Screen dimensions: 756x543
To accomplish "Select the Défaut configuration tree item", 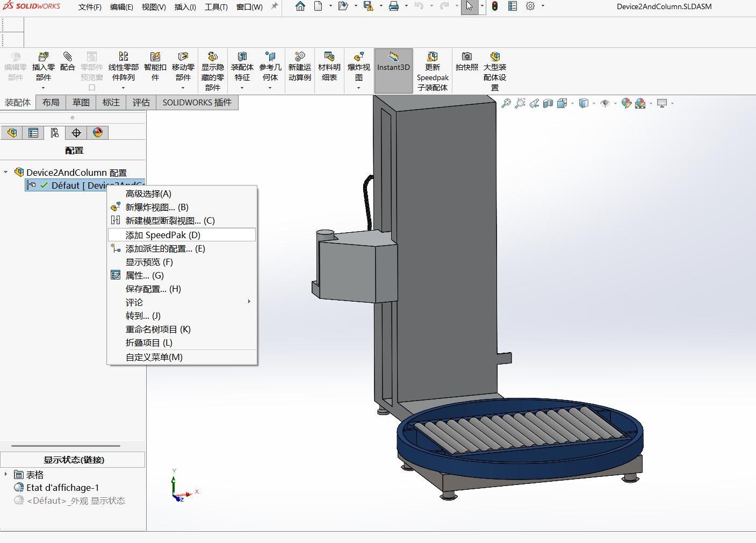I will 85,185.
